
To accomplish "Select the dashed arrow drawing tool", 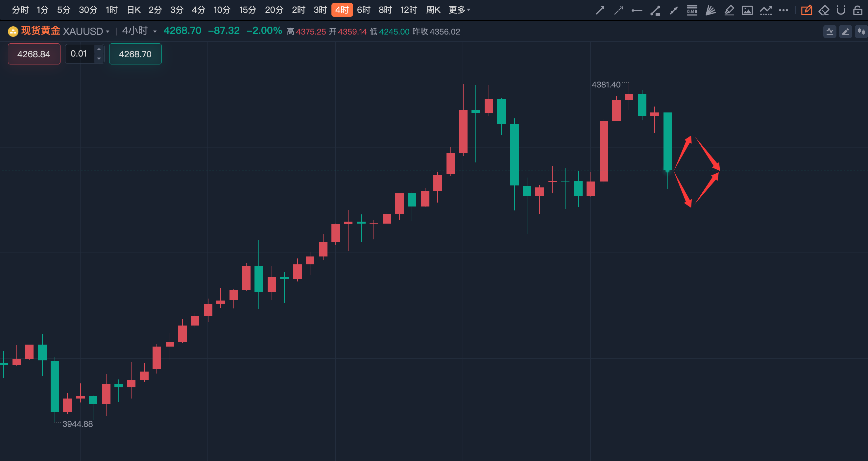I will 618,10.
